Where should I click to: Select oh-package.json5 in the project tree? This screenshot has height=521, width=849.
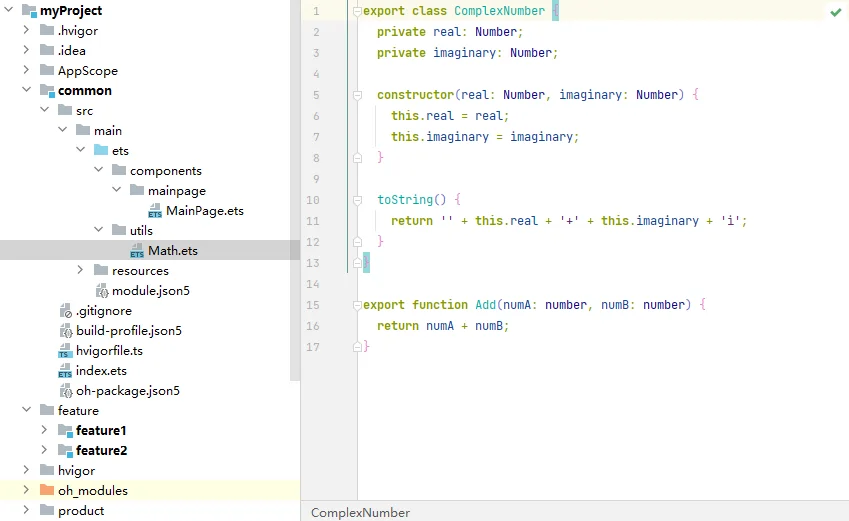(x=128, y=390)
